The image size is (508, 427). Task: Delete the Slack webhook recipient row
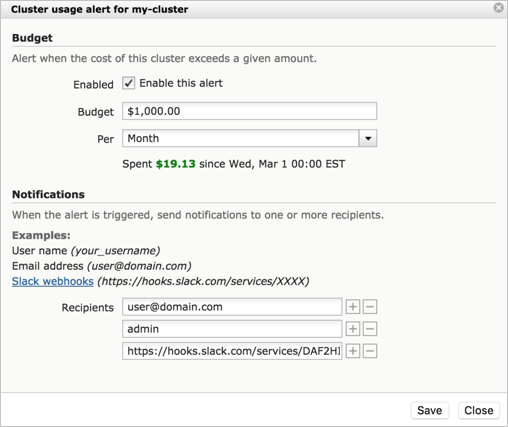(x=370, y=351)
